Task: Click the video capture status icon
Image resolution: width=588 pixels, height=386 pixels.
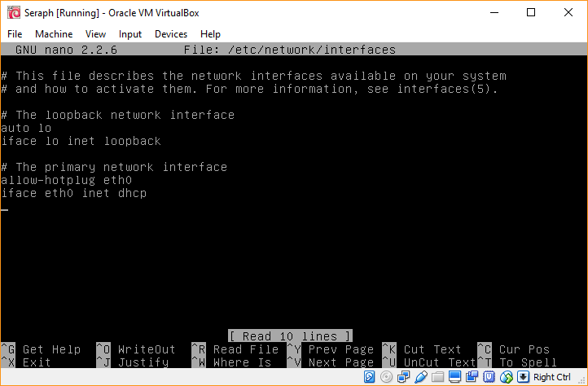Action: [x=470, y=377]
